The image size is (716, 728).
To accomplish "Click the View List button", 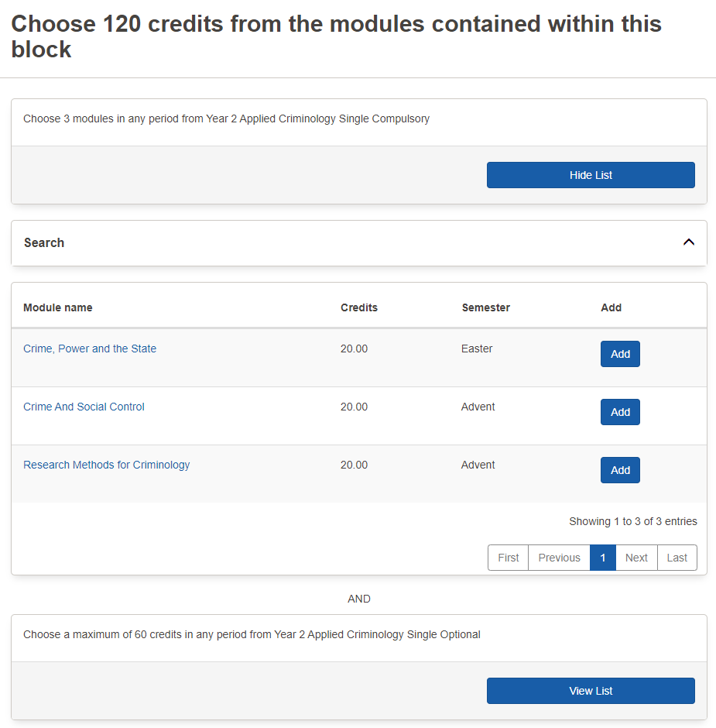I will 591,691.
